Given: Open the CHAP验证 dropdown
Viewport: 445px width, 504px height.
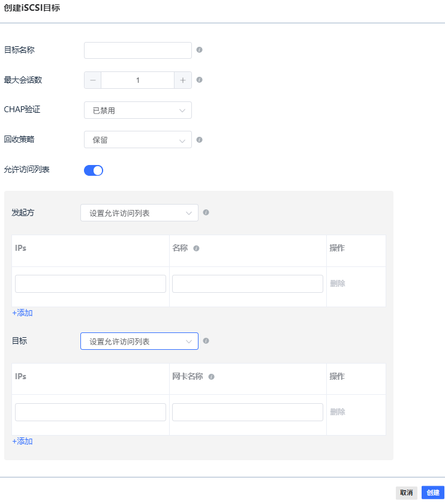Looking at the screenshot, I should (138, 110).
